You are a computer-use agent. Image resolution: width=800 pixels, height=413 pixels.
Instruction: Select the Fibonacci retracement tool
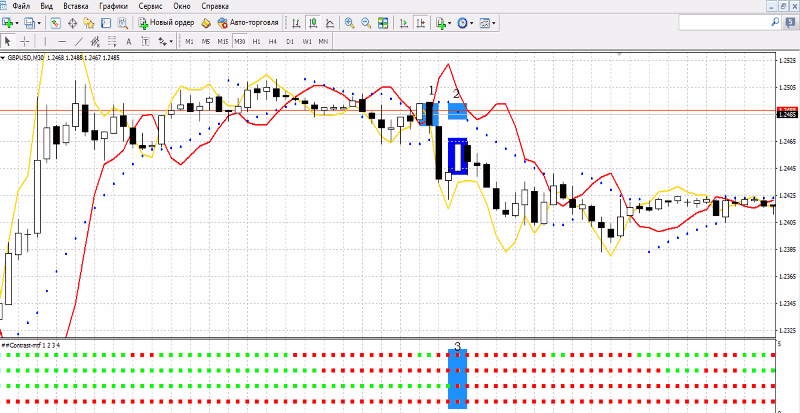[x=112, y=41]
